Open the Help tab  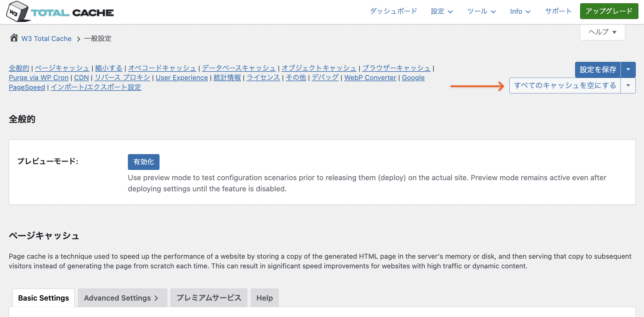pos(265,298)
